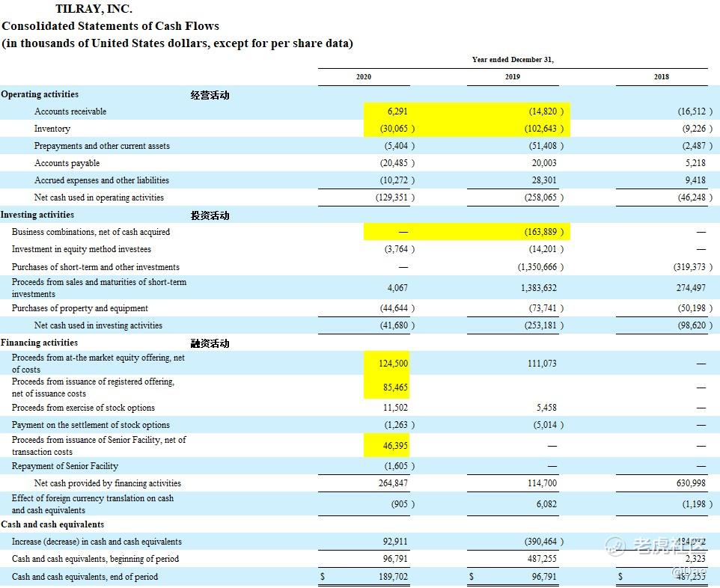The width and height of the screenshot is (720, 588).
Task: Select the 2020 column header
Action: tap(364, 76)
